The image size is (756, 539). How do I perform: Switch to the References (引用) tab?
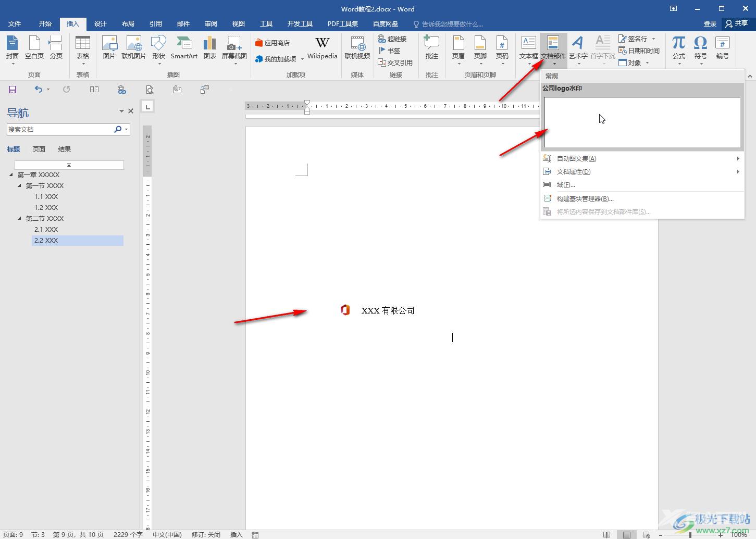[x=156, y=24]
